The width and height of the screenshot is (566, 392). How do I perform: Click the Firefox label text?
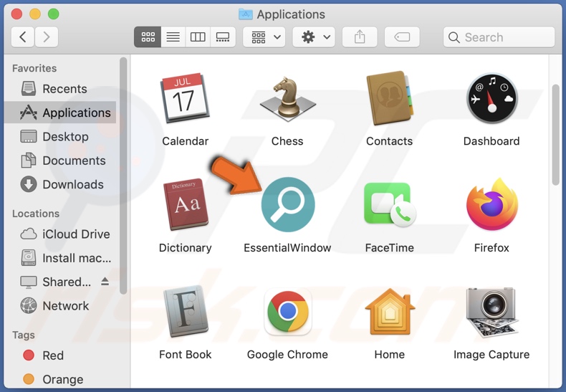point(491,248)
